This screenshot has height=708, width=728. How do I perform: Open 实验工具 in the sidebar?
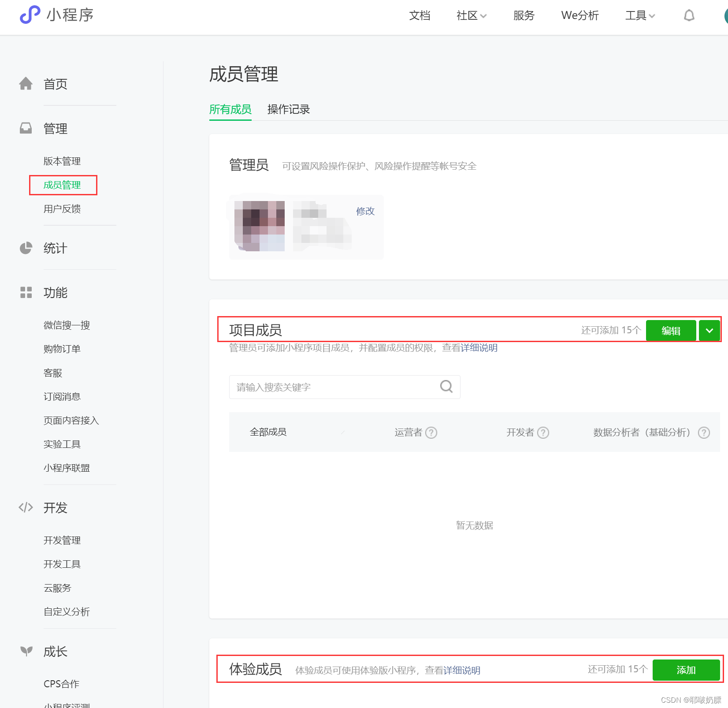pyautogui.click(x=62, y=444)
